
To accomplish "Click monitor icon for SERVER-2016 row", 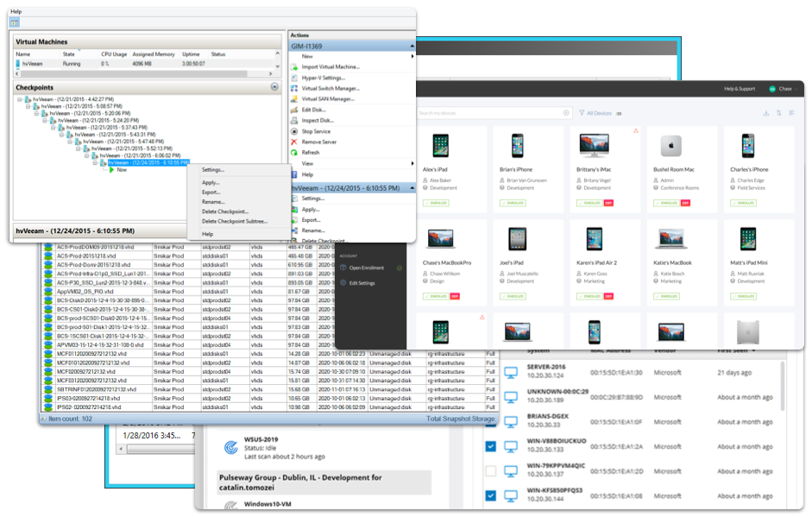I will point(511,373).
